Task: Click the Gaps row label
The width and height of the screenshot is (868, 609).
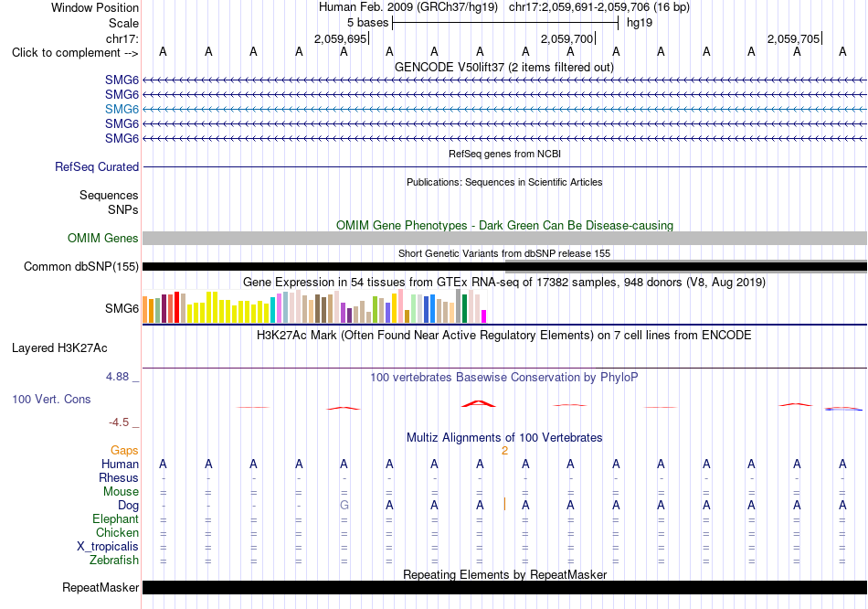Action: pyautogui.click(x=124, y=451)
